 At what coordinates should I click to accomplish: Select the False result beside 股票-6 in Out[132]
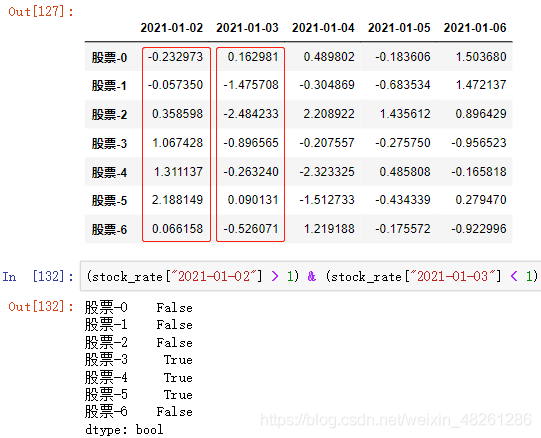point(175,412)
